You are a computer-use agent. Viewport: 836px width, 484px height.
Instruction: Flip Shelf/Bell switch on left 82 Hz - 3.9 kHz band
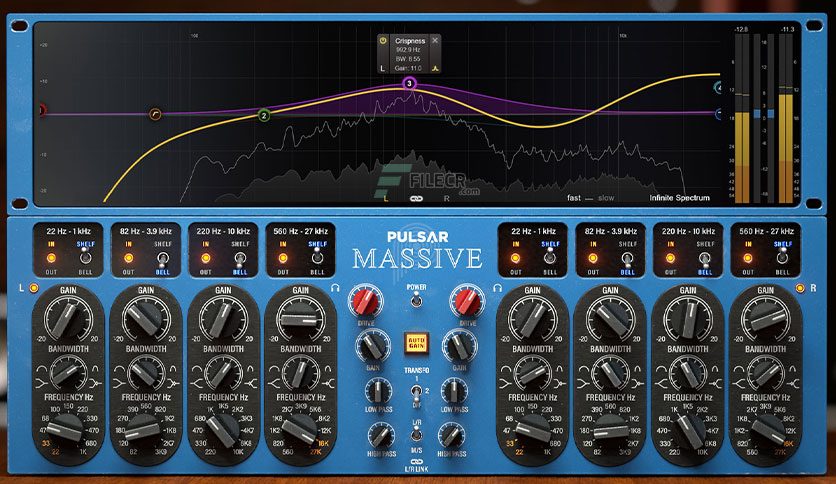[x=163, y=259]
